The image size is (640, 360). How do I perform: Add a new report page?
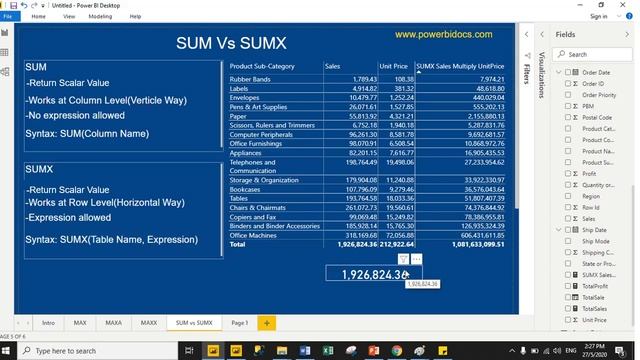point(267,323)
